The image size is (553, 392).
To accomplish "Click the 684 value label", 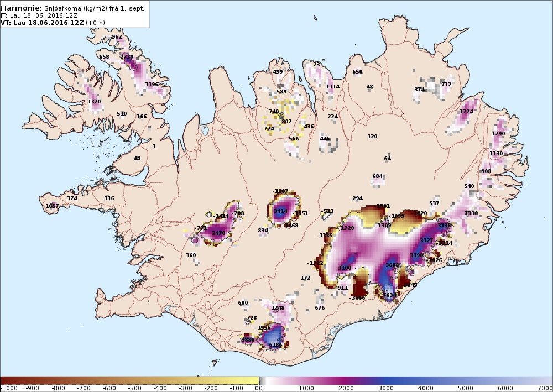I will pyautogui.click(x=377, y=176).
